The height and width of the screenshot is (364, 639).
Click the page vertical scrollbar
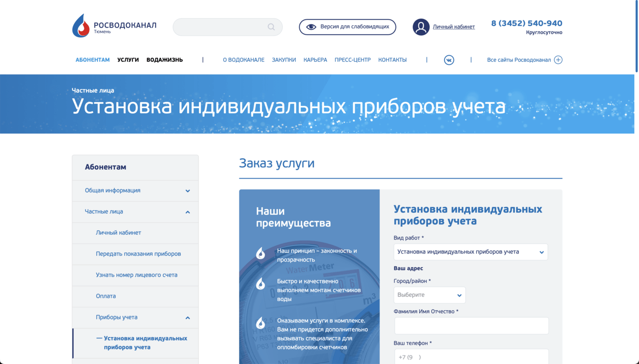[637, 36]
